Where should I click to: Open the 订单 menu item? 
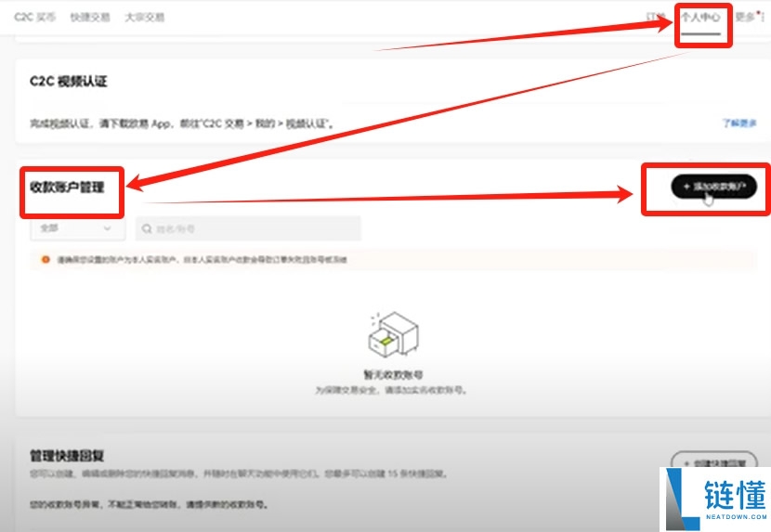pos(656,18)
